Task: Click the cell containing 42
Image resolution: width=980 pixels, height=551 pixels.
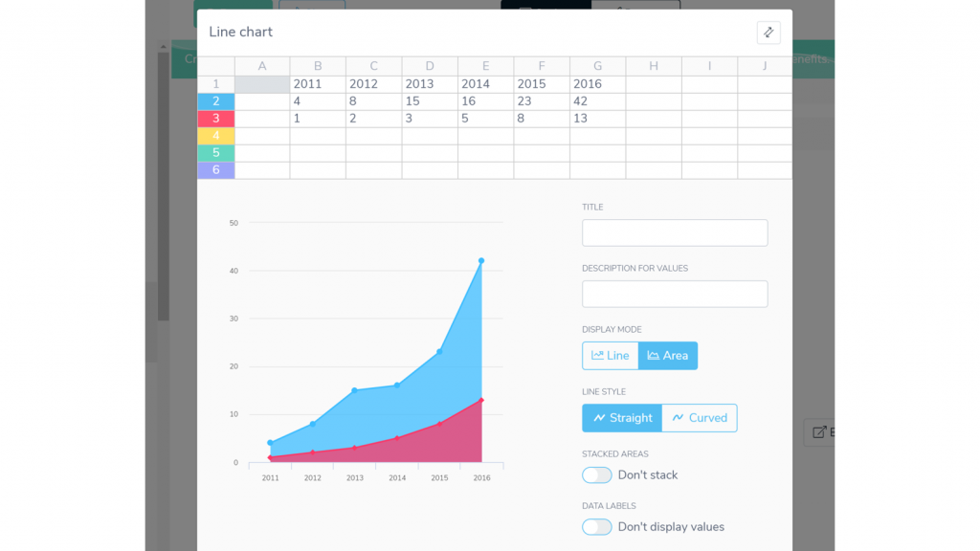Action: [597, 101]
